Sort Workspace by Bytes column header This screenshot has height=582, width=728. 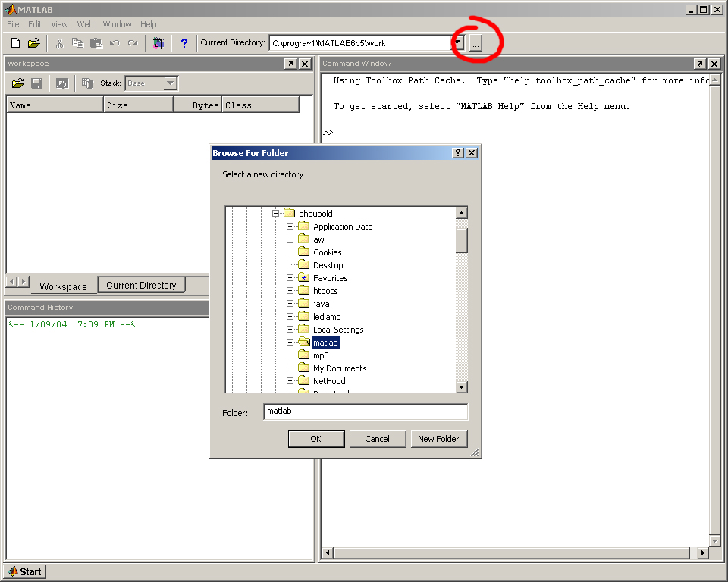click(198, 105)
